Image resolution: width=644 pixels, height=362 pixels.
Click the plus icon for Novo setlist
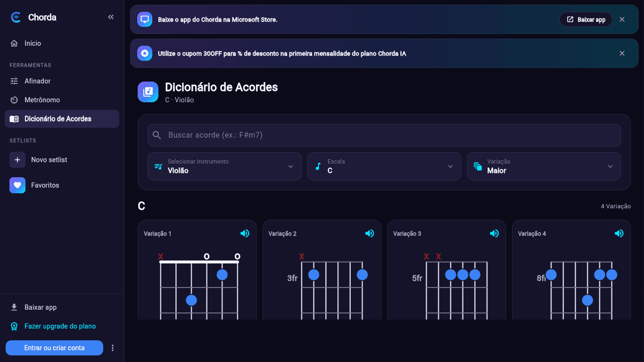(x=17, y=160)
